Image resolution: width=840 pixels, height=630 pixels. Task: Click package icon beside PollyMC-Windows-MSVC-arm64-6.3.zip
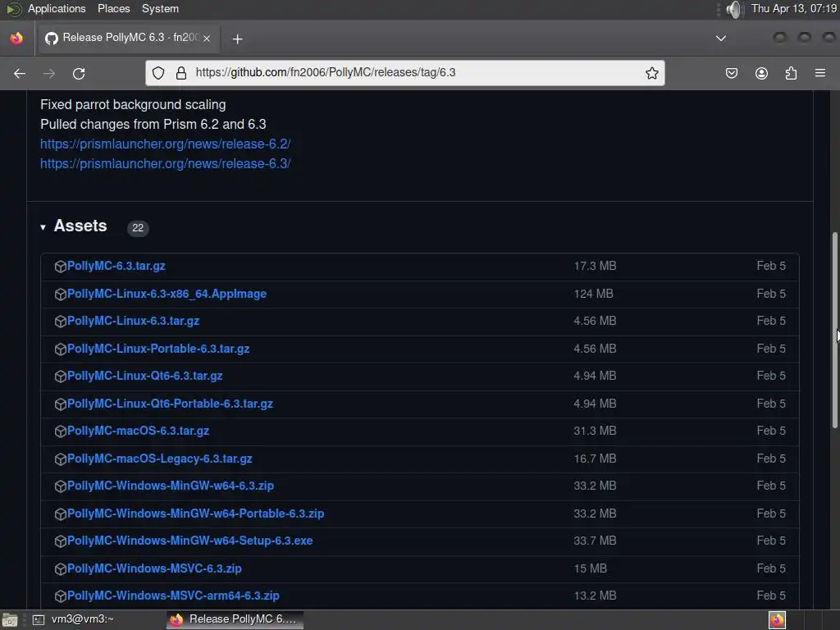[61, 596]
